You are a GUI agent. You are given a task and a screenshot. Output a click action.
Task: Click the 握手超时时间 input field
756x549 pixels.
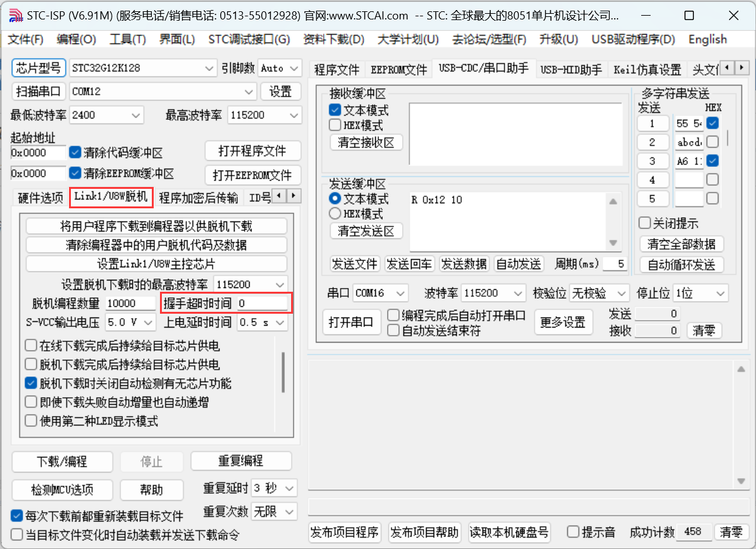click(x=262, y=304)
